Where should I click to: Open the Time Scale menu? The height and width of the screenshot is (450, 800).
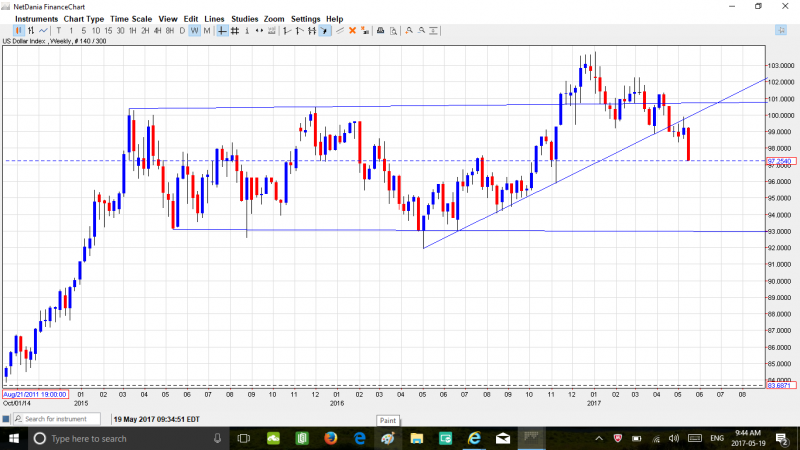coord(131,19)
